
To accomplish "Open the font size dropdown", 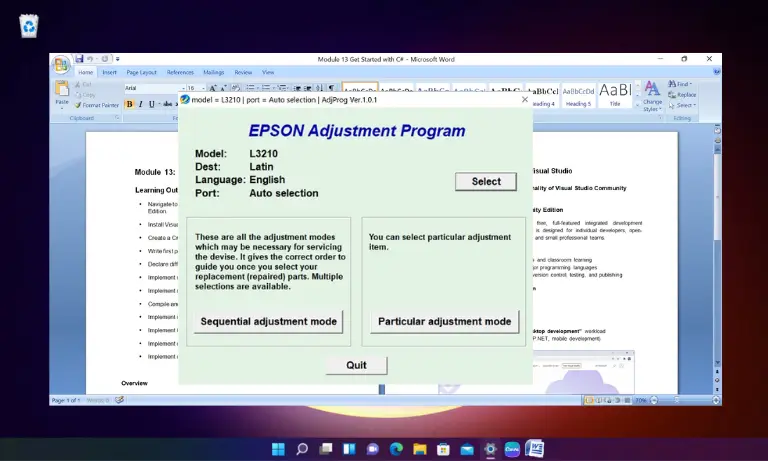I will click(203, 88).
